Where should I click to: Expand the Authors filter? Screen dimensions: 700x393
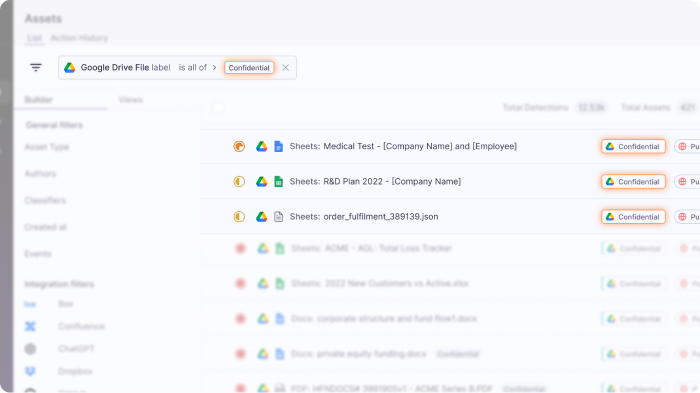[x=40, y=174]
